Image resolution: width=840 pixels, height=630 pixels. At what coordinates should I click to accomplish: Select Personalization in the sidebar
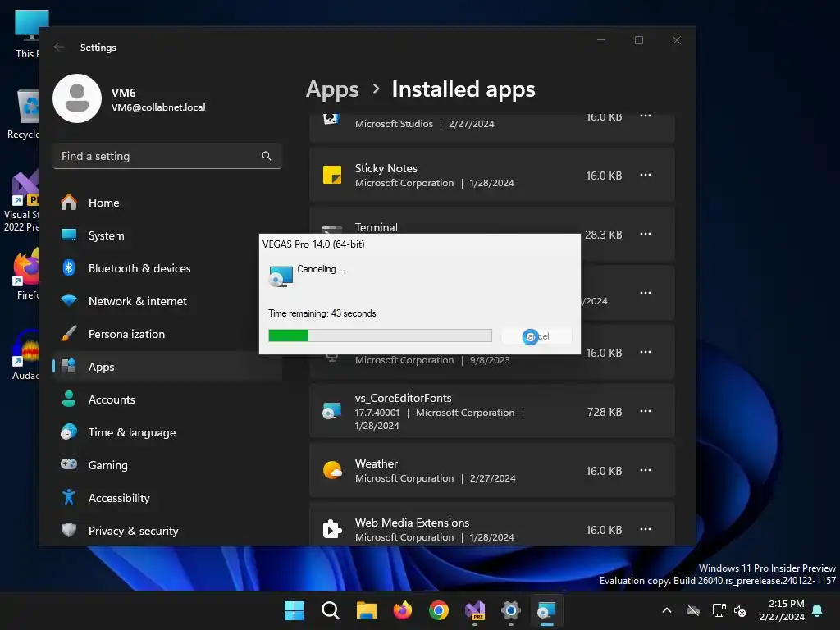167,334
